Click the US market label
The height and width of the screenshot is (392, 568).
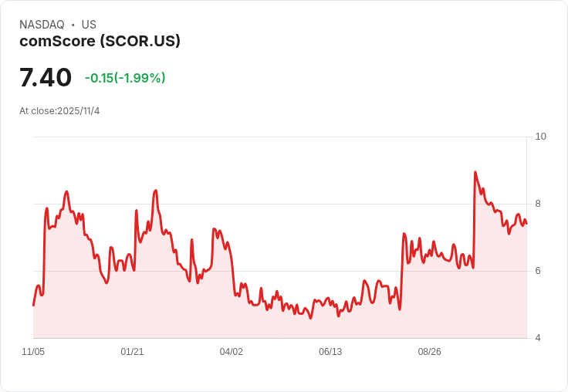point(89,25)
